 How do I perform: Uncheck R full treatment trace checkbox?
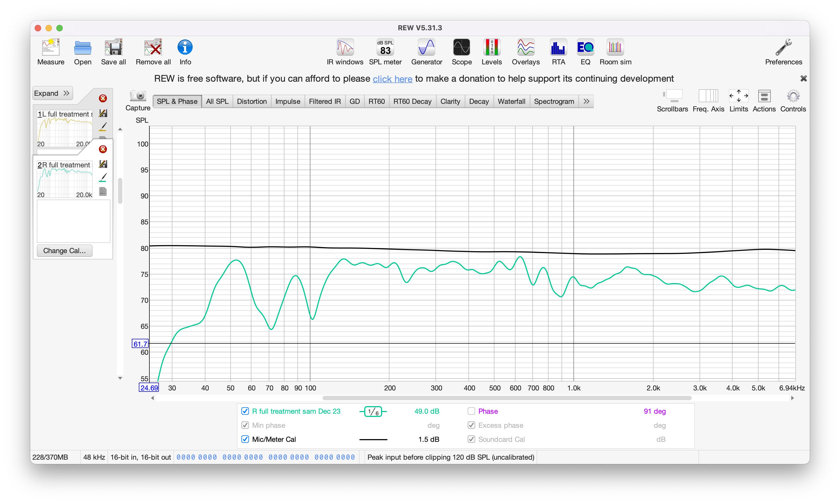point(245,411)
